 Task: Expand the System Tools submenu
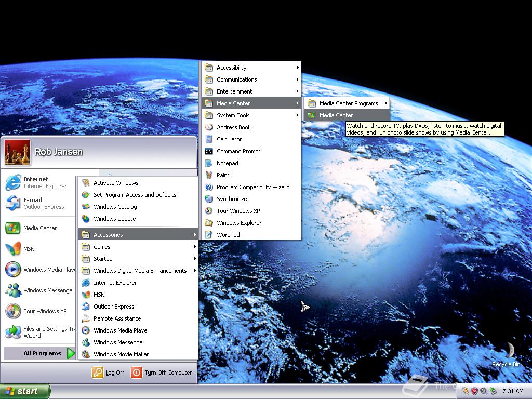click(251, 115)
